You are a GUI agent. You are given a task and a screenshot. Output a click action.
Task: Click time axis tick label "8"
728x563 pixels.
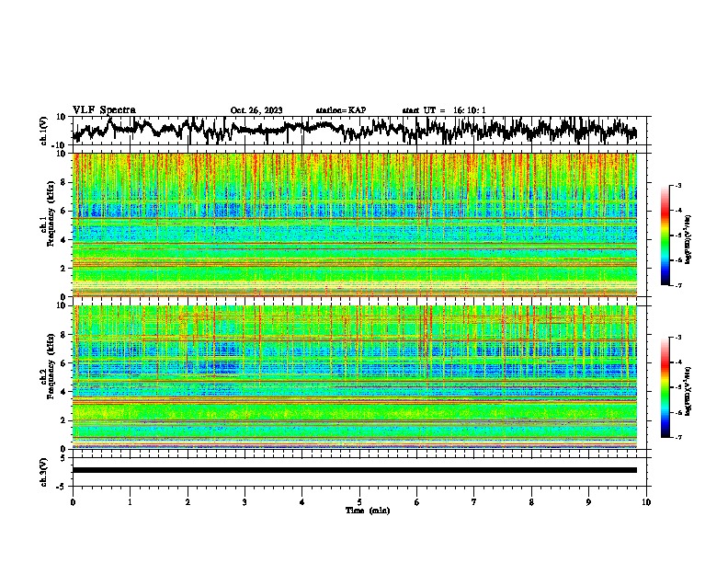click(x=531, y=502)
